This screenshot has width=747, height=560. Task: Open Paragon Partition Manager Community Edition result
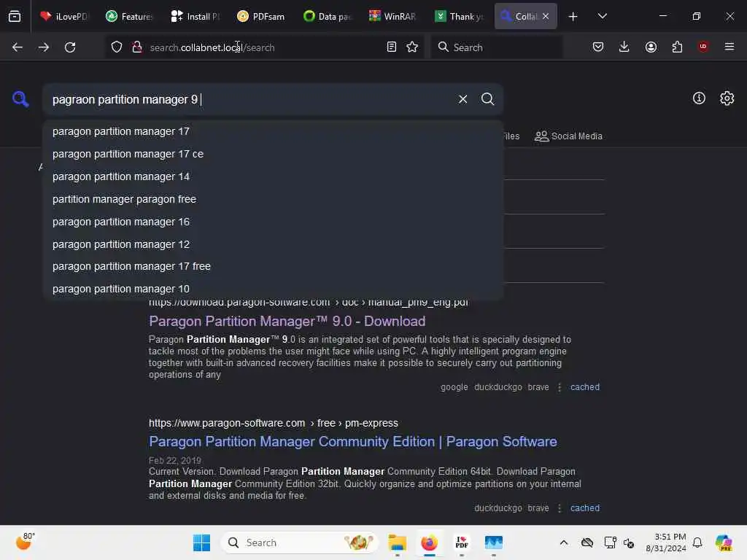pos(352,442)
